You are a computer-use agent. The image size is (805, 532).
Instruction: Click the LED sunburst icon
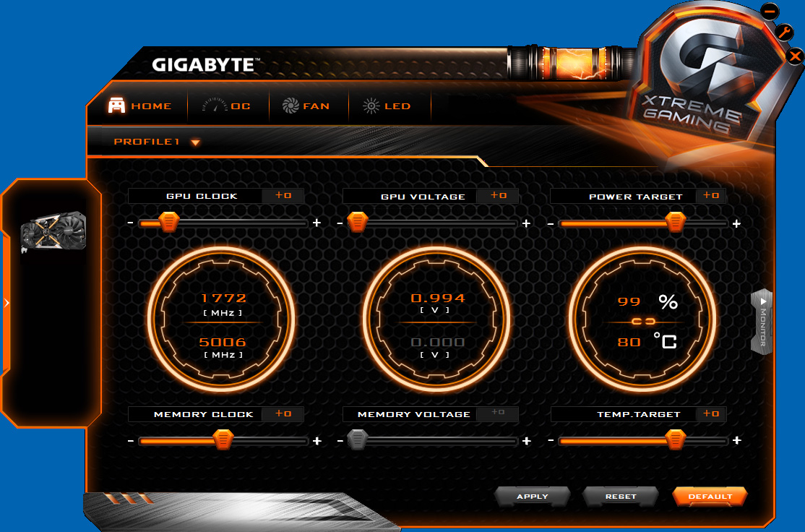(371, 106)
